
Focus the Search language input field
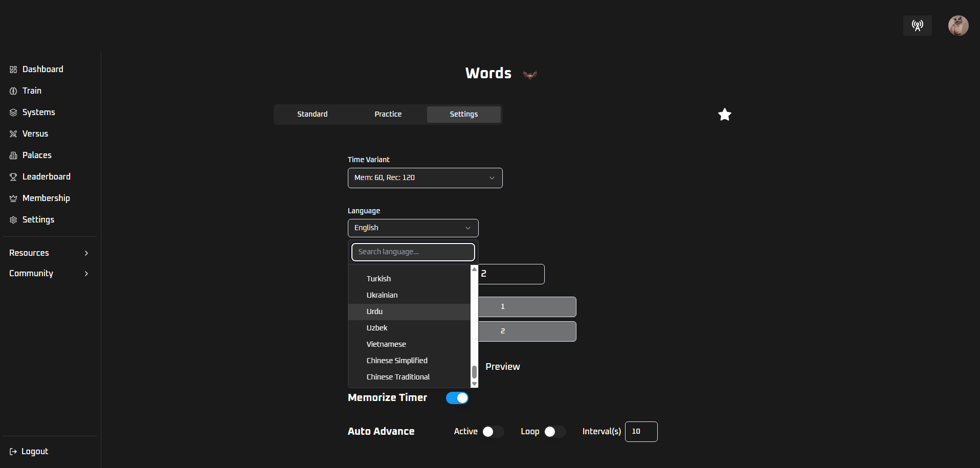click(x=413, y=252)
